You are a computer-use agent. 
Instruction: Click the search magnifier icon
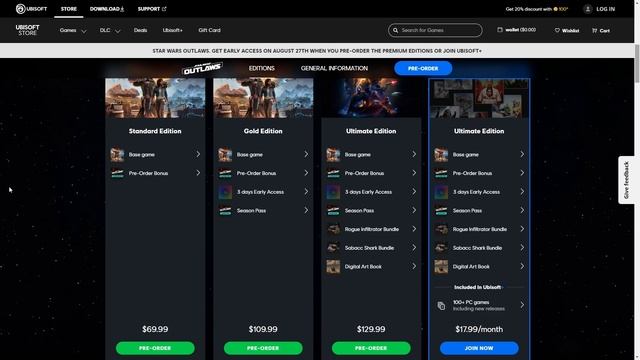[396, 30]
